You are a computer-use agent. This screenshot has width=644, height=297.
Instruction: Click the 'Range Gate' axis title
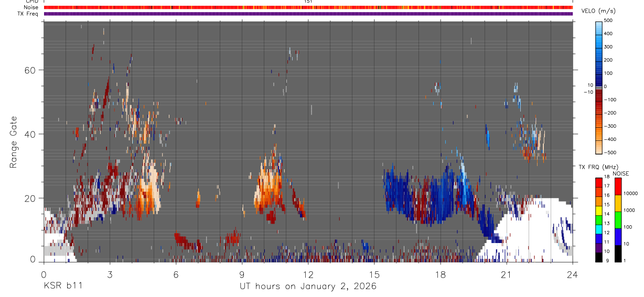[x=14, y=141]
